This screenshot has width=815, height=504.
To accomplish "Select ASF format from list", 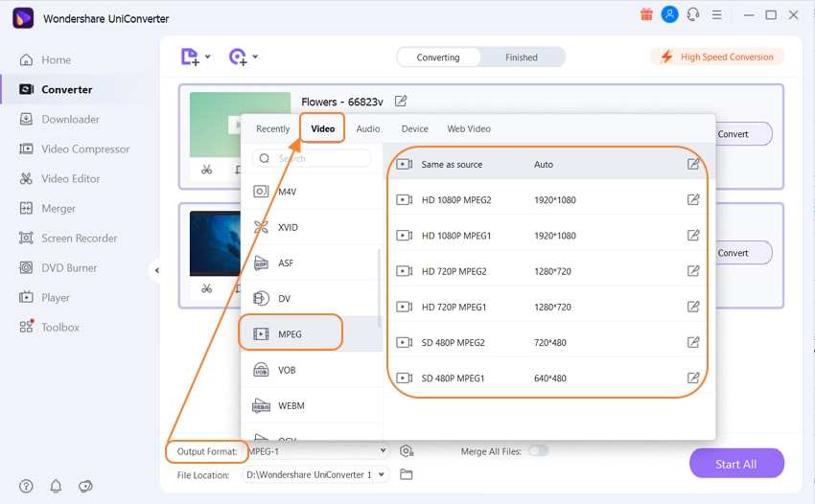I will (x=311, y=263).
